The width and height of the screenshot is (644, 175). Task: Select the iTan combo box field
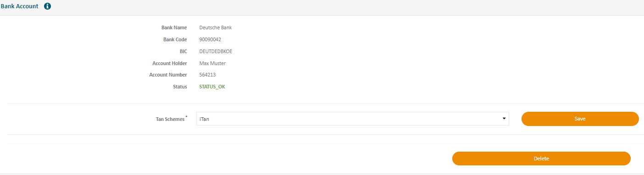tap(353, 119)
